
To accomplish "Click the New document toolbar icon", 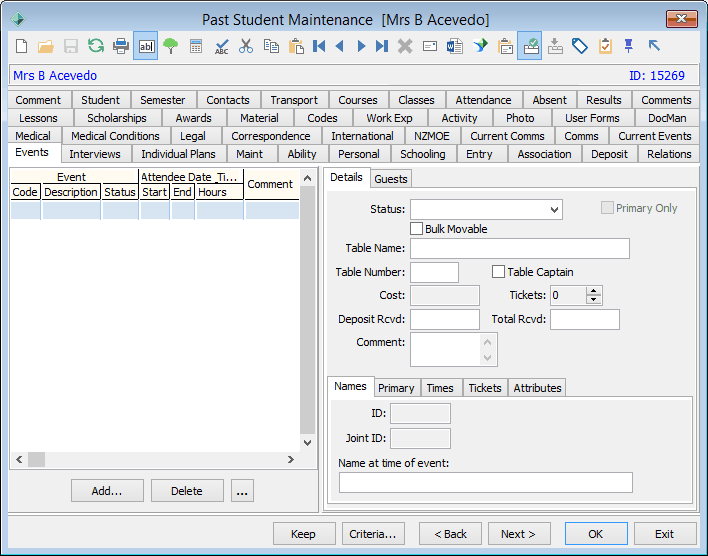I will point(21,46).
